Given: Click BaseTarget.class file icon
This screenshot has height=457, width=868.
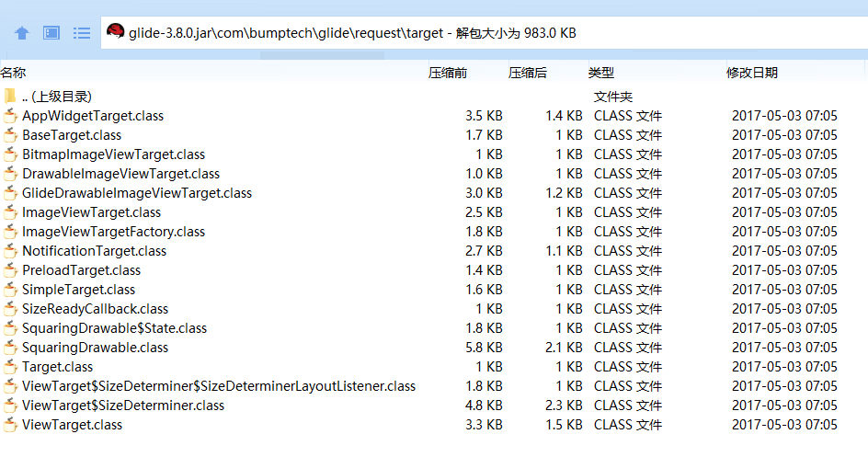Looking at the screenshot, I should [10, 135].
